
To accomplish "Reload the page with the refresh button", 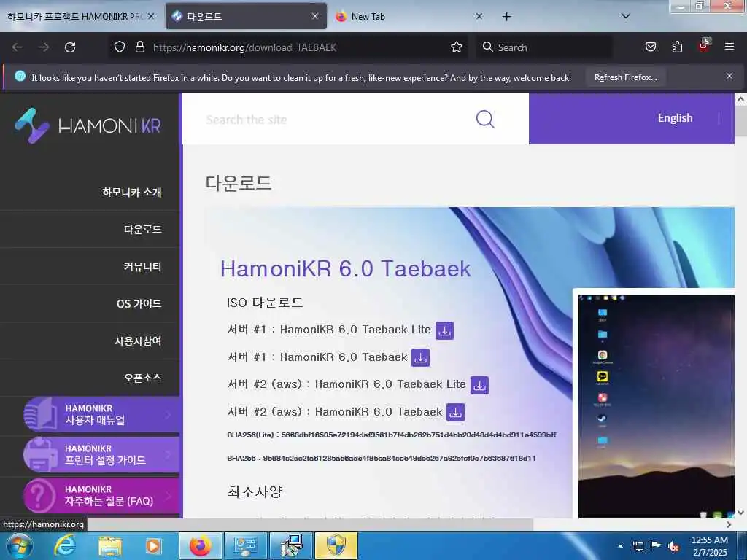I will click(70, 47).
